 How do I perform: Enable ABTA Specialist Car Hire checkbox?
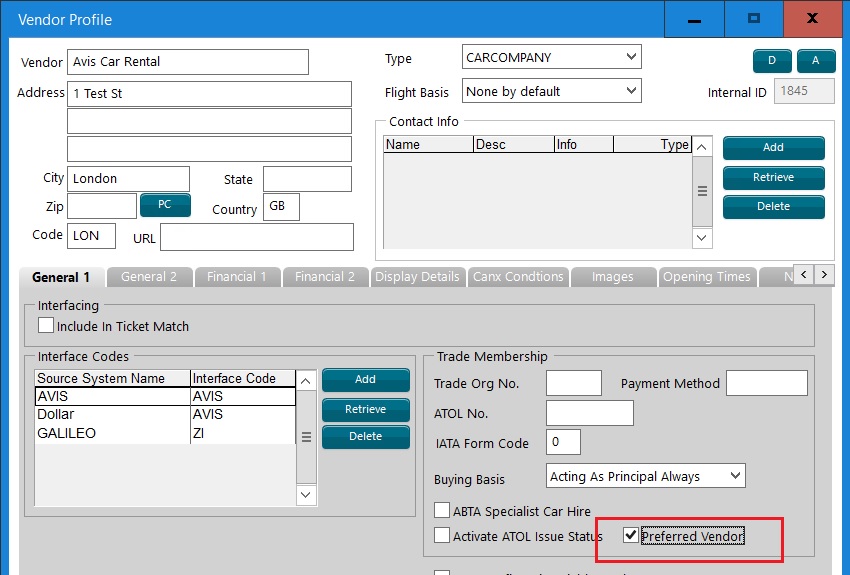pyautogui.click(x=442, y=511)
